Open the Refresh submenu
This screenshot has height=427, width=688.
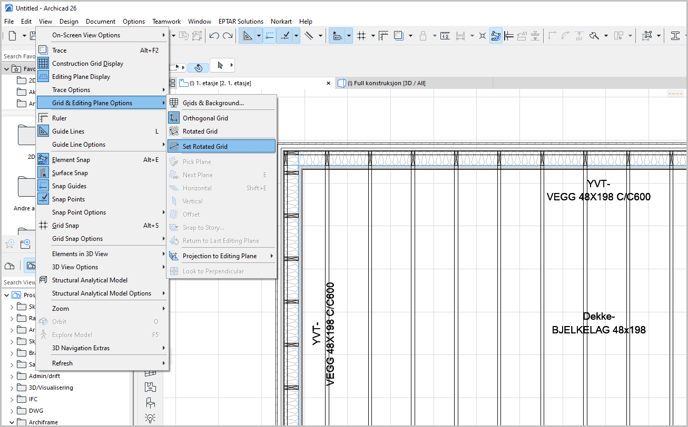click(x=102, y=363)
